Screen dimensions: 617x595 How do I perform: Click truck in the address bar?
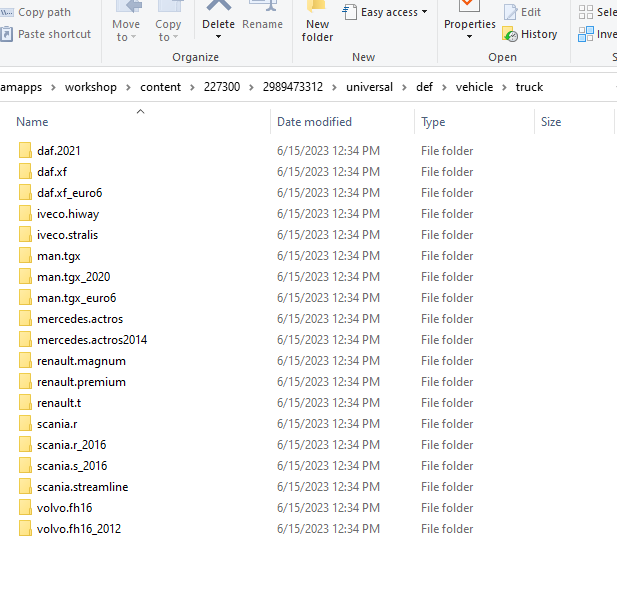(529, 87)
